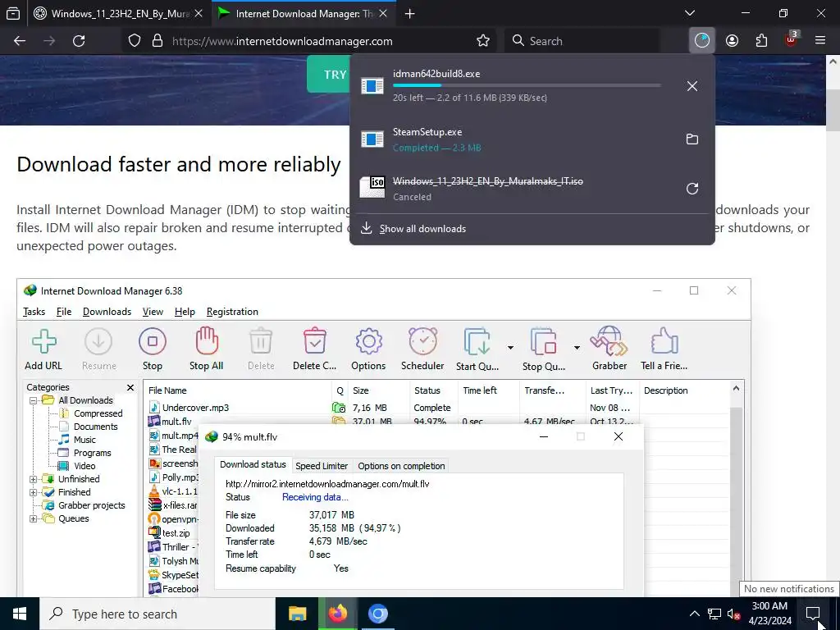Click the Delete C... toolbar icon

click(314, 349)
